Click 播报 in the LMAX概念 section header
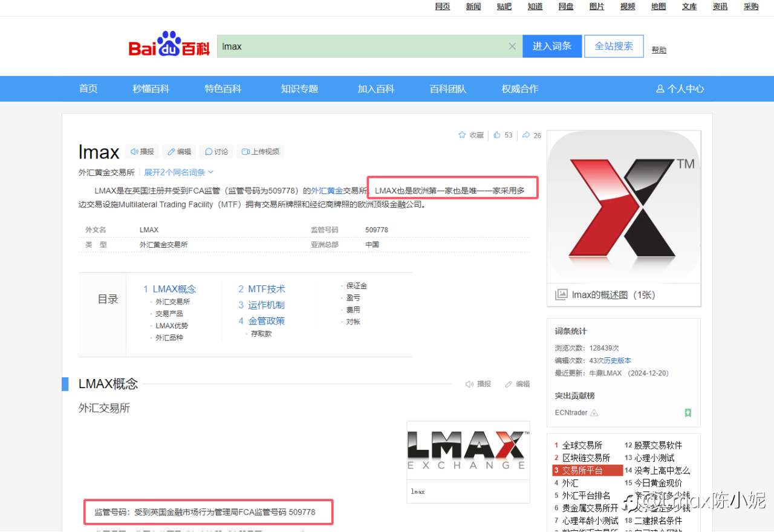 (x=478, y=384)
